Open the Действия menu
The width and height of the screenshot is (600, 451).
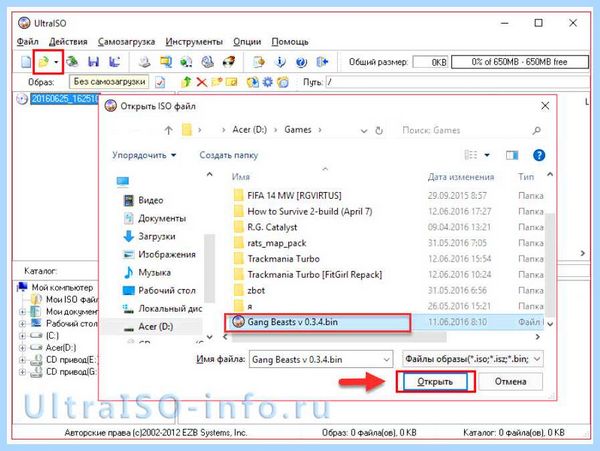point(68,42)
